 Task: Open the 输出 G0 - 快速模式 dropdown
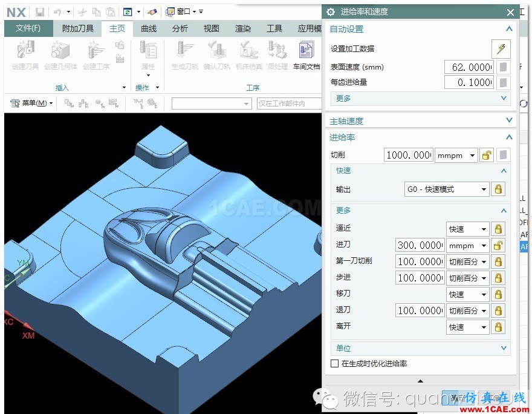pos(447,189)
